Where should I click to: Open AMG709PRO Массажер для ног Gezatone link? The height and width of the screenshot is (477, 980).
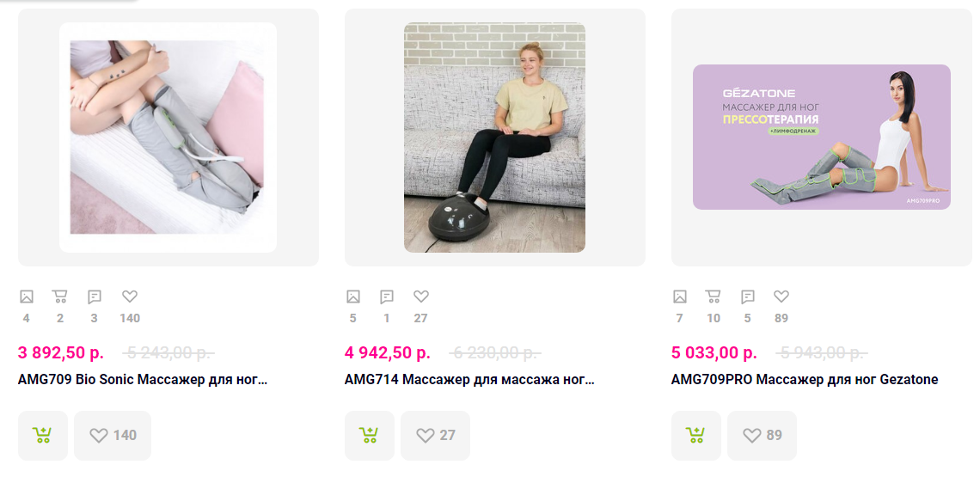(x=805, y=379)
